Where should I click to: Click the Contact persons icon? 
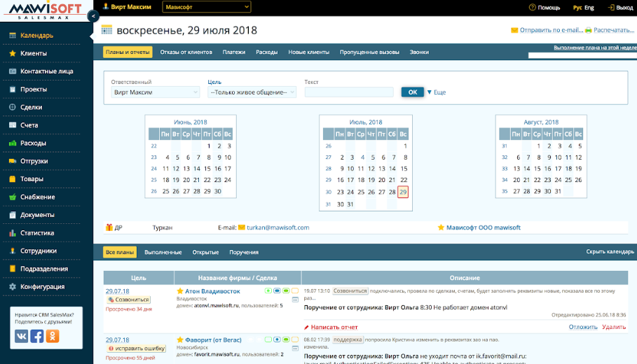[13, 71]
